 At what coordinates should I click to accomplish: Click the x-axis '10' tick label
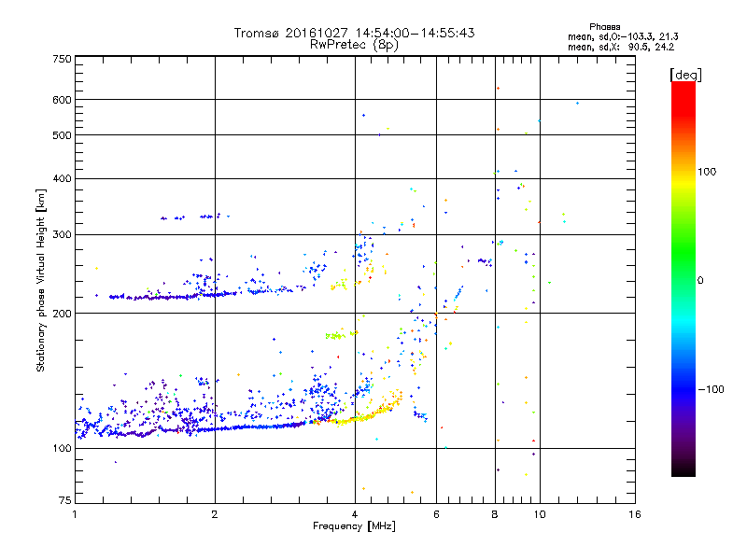click(540, 514)
